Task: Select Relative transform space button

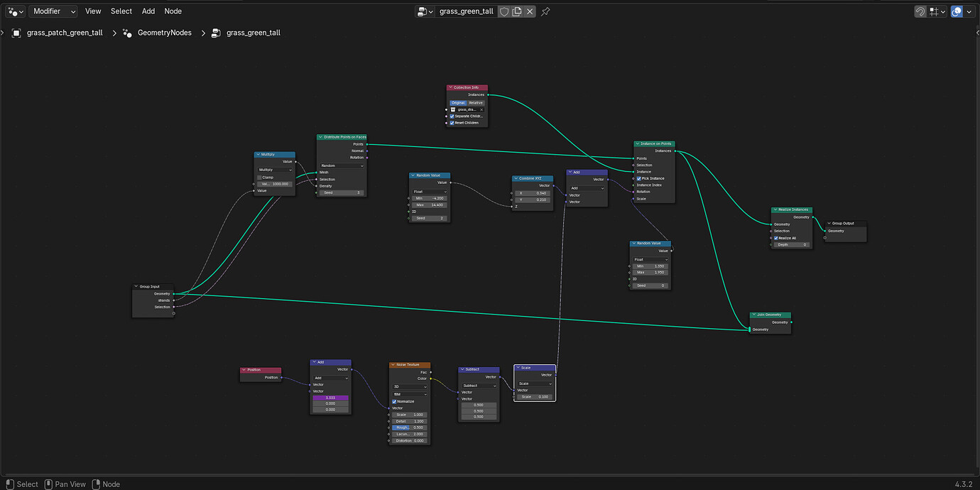Action: (x=475, y=103)
